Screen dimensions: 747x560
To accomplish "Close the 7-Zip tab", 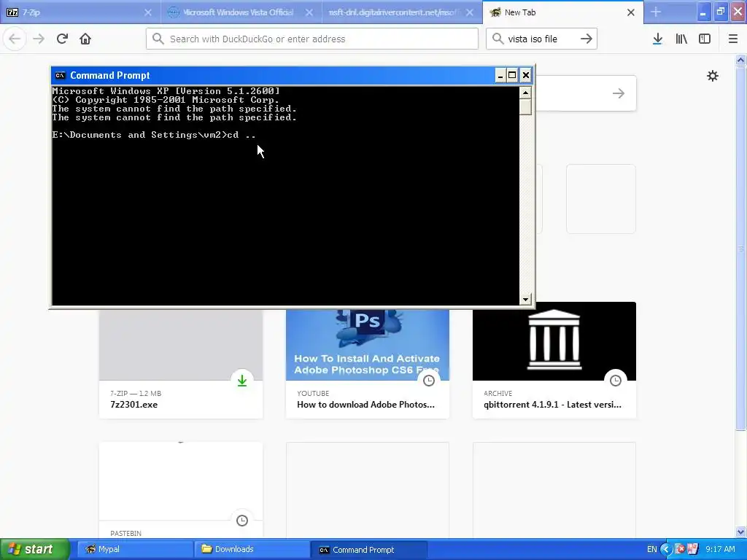I will click(x=147, y=12).
